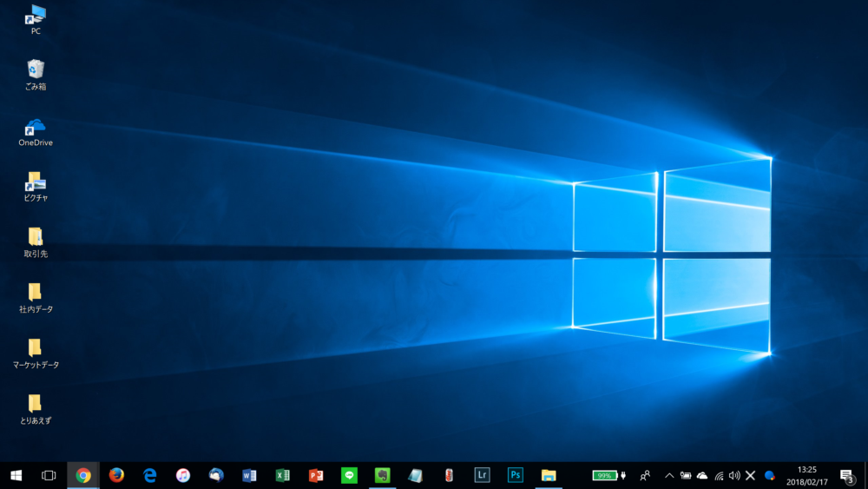Viewport: 868px width, 489px height.
Task: Open PowerPoint from the taskbar
Action: click(316, 475)
